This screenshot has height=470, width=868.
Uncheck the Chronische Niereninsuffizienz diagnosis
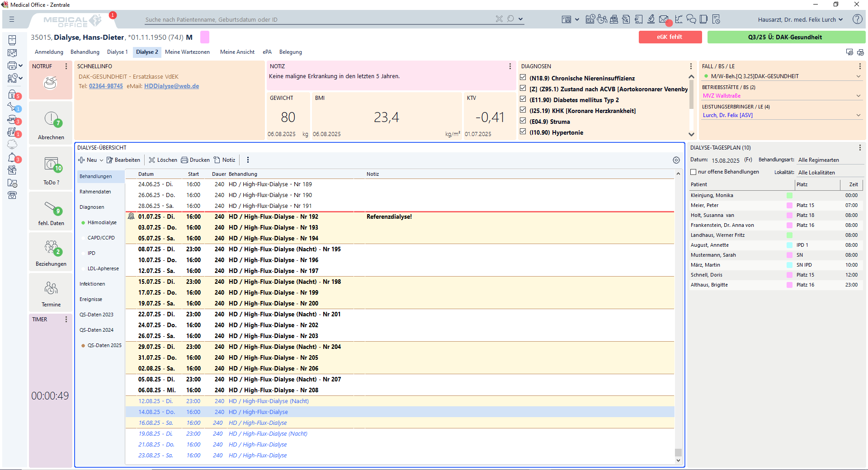(523, 78)
